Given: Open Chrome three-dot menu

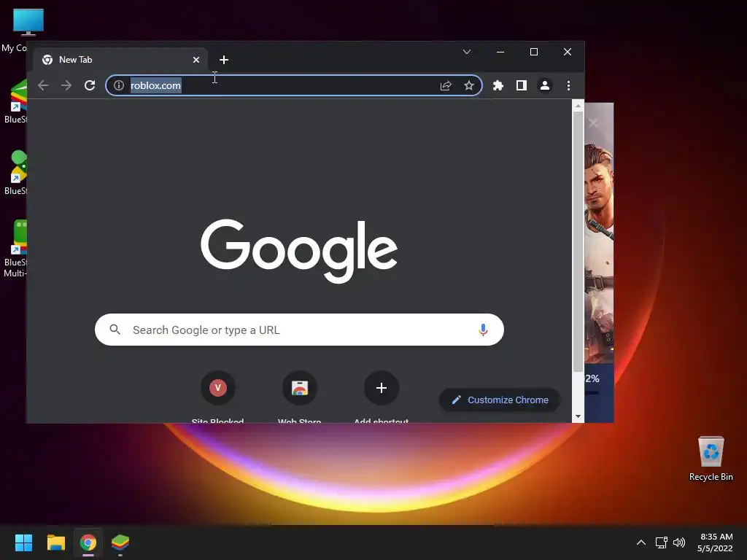Looking at the screenshot, I should click(568, 85).
